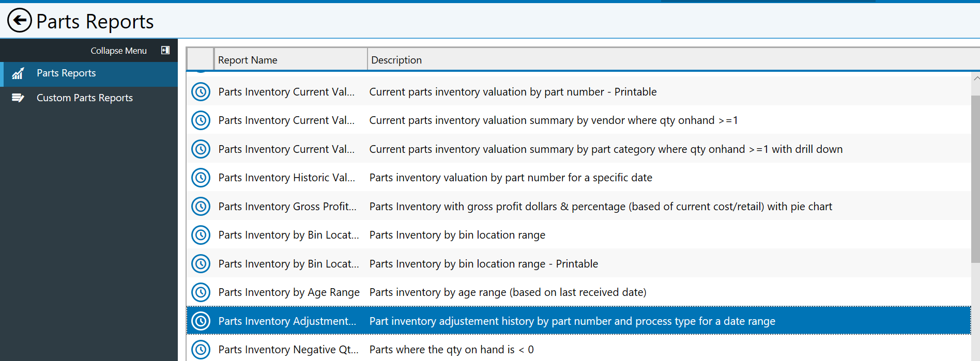Click the Parts Reports page title
The width and height of the screenshot is (980, 361).
point(95,22)
